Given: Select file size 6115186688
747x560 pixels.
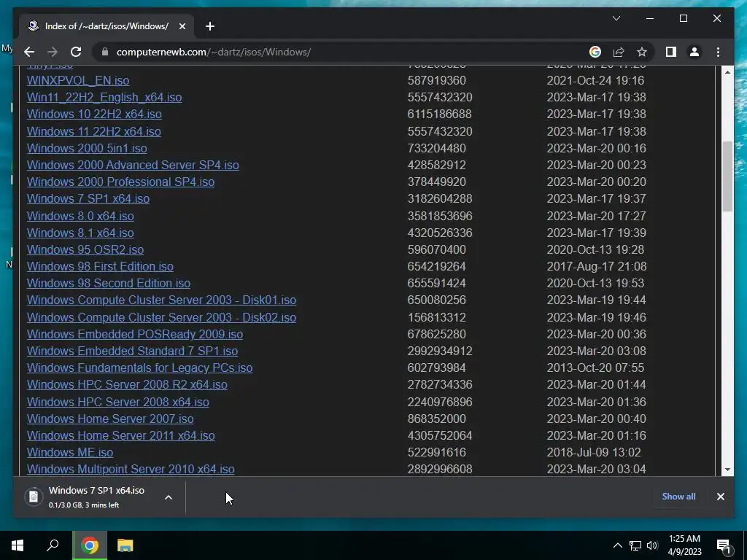Looking at the screenshot, I should 439,114.
